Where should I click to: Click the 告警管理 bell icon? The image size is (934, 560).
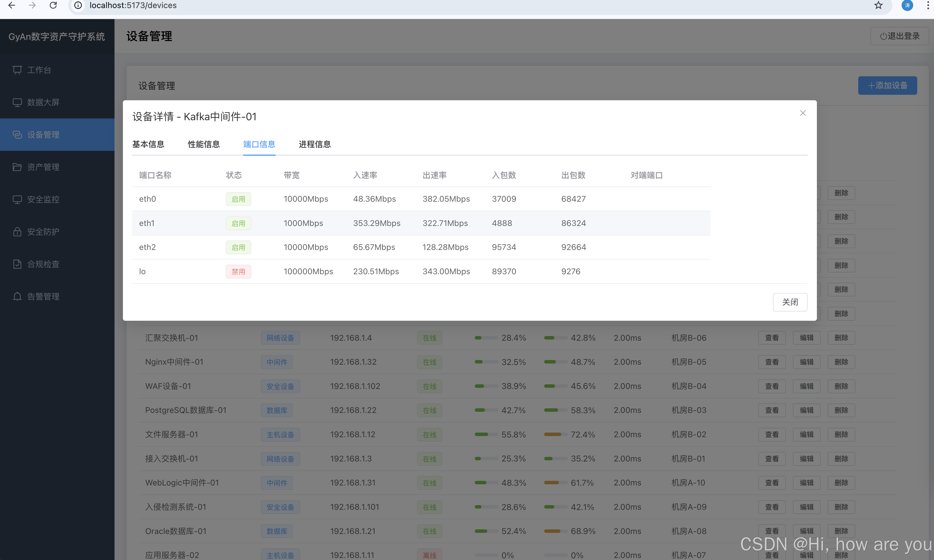pyautogui.click(x=17, y=296)
